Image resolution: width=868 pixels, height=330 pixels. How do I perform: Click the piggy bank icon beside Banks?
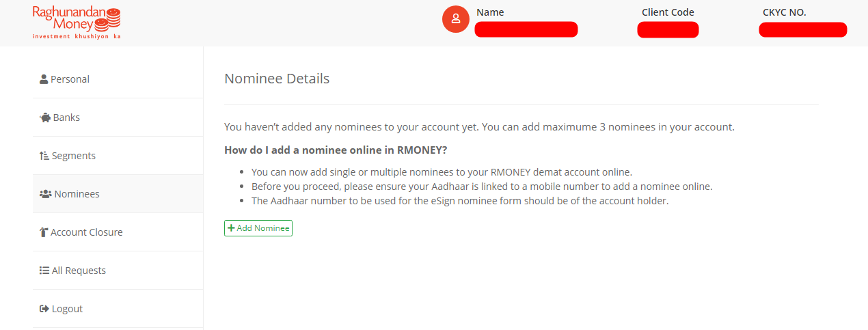pyautogui.click(x=45, y=118)
